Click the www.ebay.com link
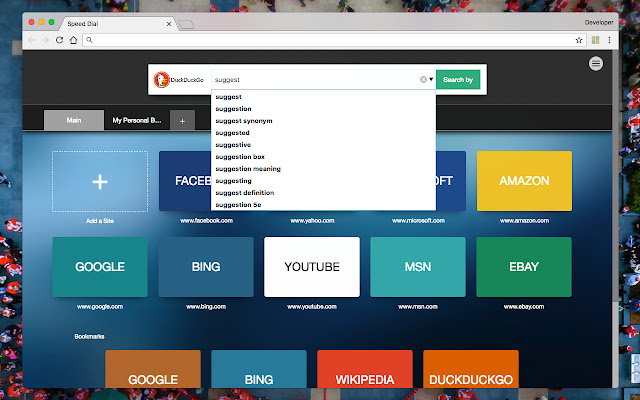Image resolution: width=640 pixels, height=400 pixels. [x=524, y=307]
